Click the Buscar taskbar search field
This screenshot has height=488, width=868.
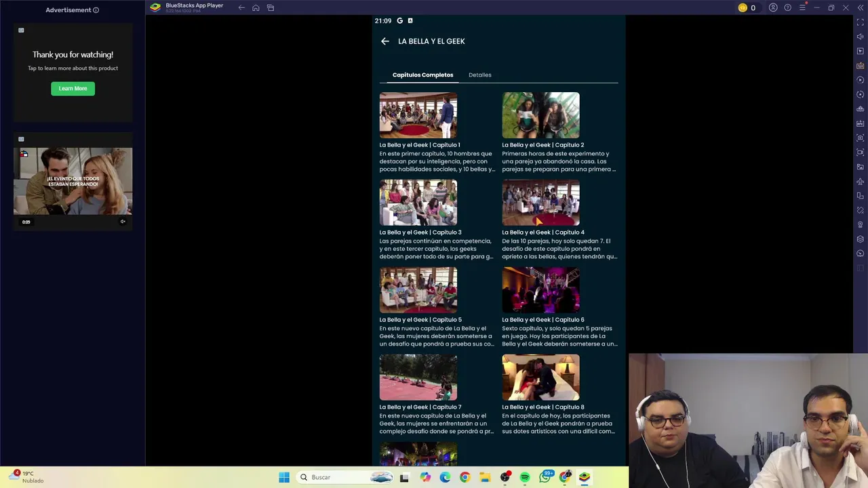tap(346, 477)
